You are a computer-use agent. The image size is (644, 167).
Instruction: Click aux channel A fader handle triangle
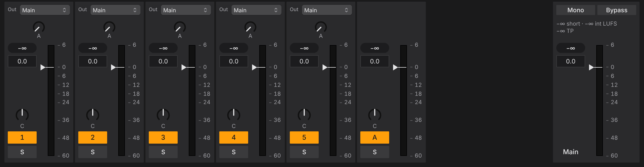395,67
